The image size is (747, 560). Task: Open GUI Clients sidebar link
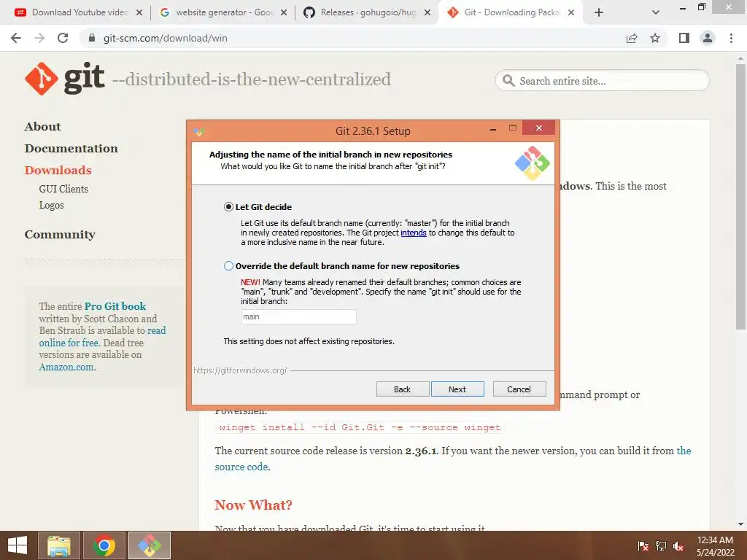point(63,189)
